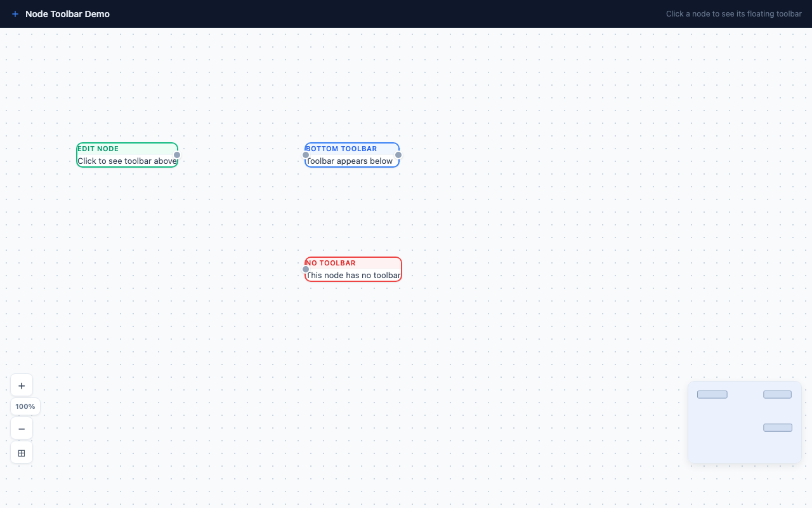Click the floating toolbar hint text

(x=733, y=14)
